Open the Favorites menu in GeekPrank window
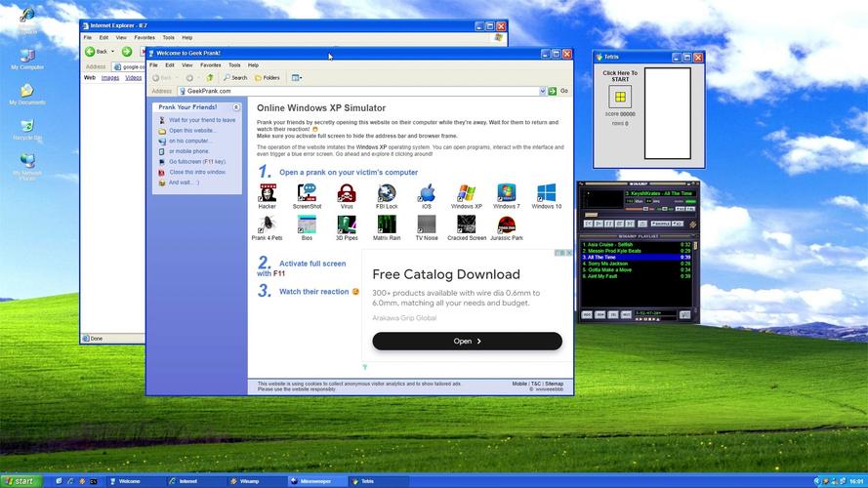Image resolution: width=868 pixels, height=488 pixels. 210,65
